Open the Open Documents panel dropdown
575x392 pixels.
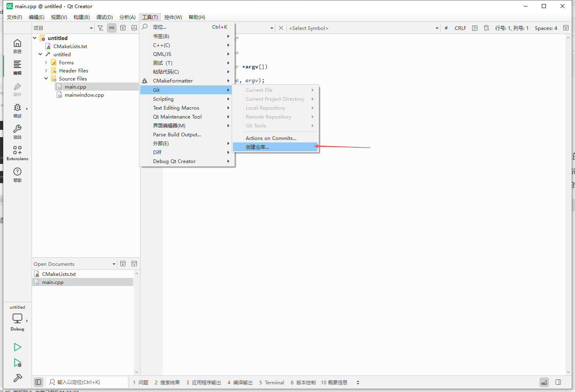(x=75, y=264)
